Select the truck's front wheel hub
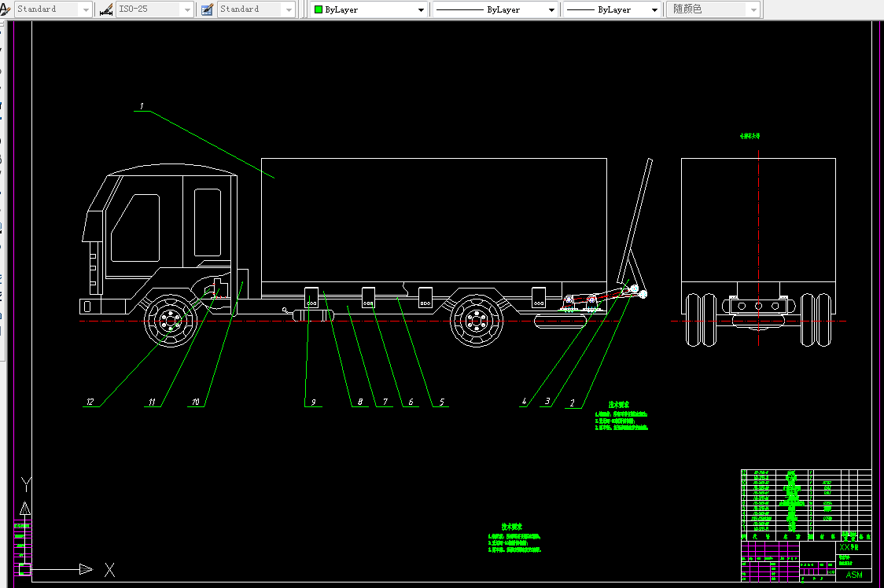This screenshot has width=884, height=588. pos(170,321)
